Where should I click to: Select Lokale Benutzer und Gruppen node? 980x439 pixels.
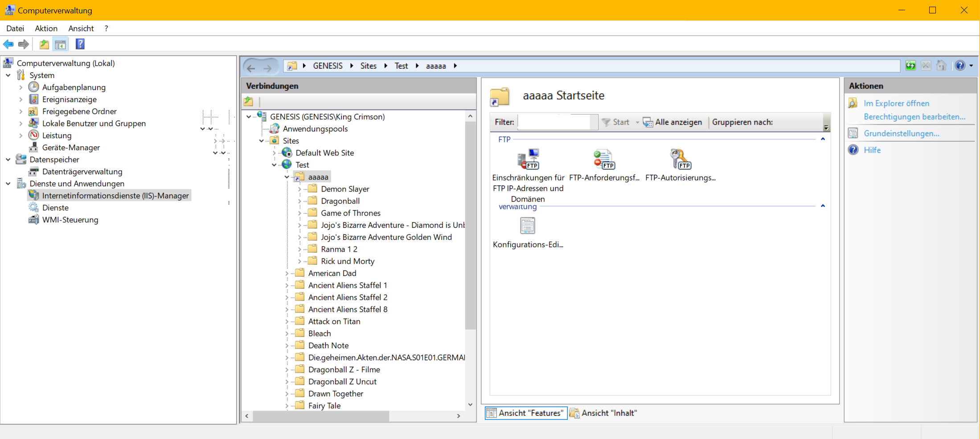point(94,123)
